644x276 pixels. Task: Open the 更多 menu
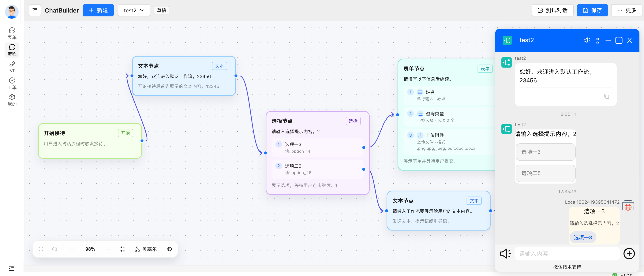[626, 10]
